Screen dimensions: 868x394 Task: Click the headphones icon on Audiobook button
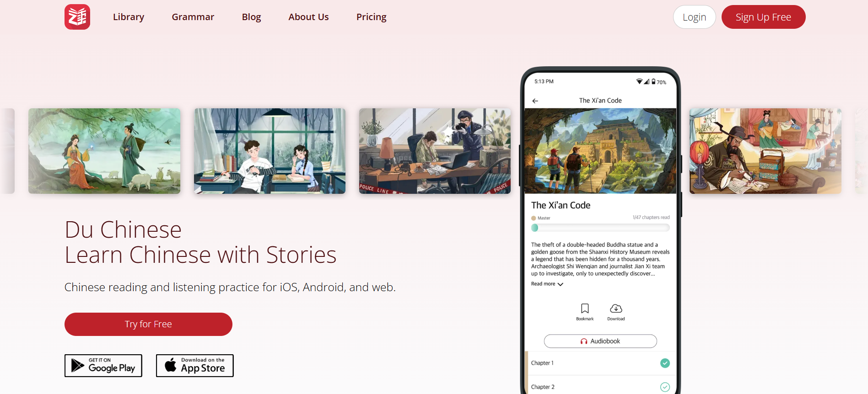584,341
